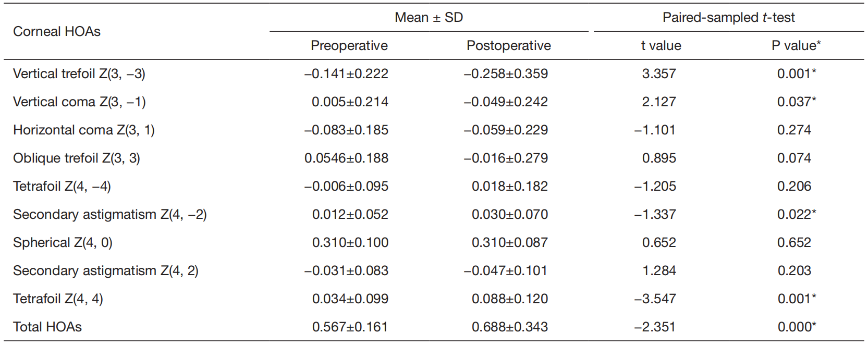Viewport: 868px width, 346px height.
Task: Select the t value –3.547 cell
Action: click(655, 299)
